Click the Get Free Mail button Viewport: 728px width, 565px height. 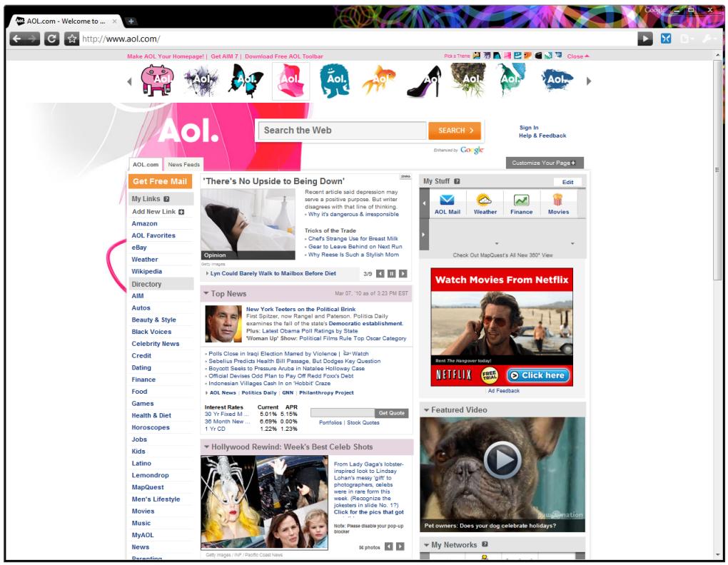160,181
